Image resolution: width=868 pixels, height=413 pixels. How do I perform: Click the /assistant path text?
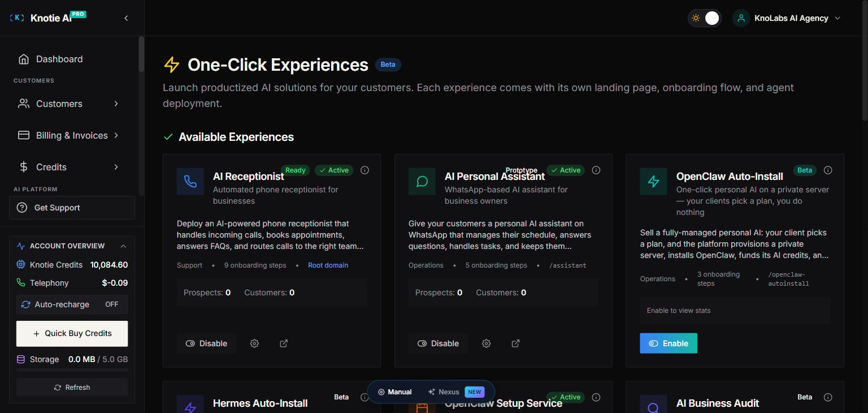tap(568, 265)
